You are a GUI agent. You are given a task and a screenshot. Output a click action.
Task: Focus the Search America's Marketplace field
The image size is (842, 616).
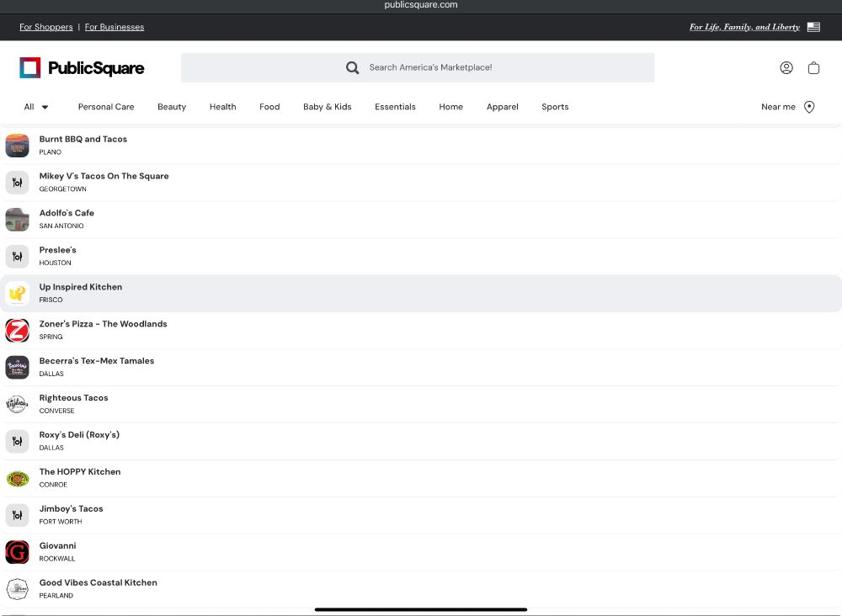(x=418, y=67)
